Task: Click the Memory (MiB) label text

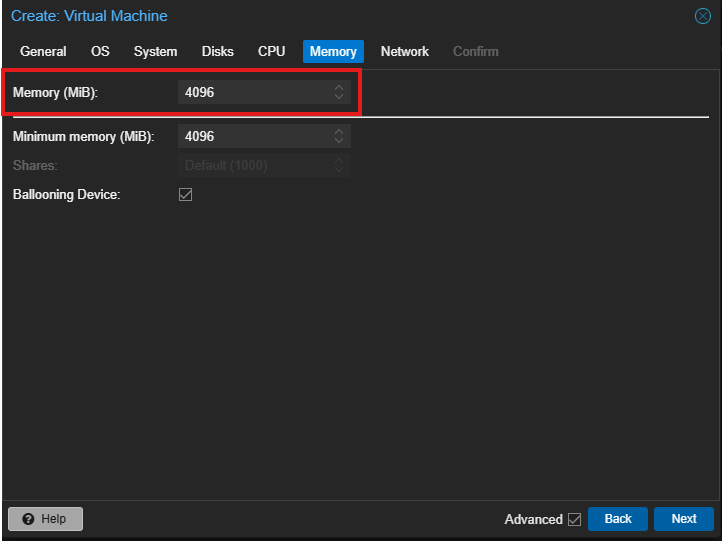Action: pos(55,92)
